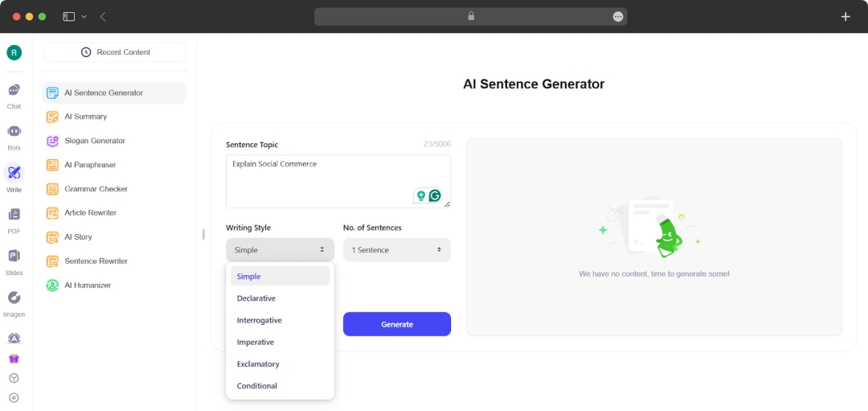The width and height of the screenshot is (868, 411).
Task: Click inside the Sentence Topic text box
Action: (x=338, y=182)
